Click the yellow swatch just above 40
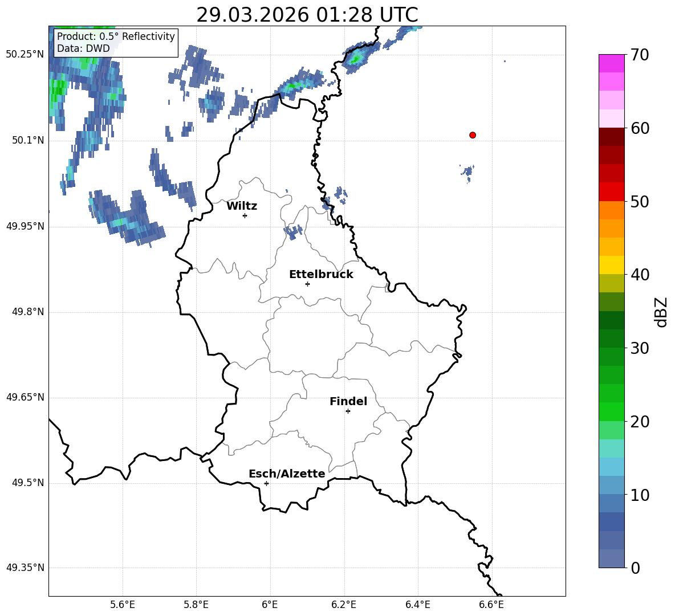The height and width of the screenshot is (616, 675). (611, 265)
